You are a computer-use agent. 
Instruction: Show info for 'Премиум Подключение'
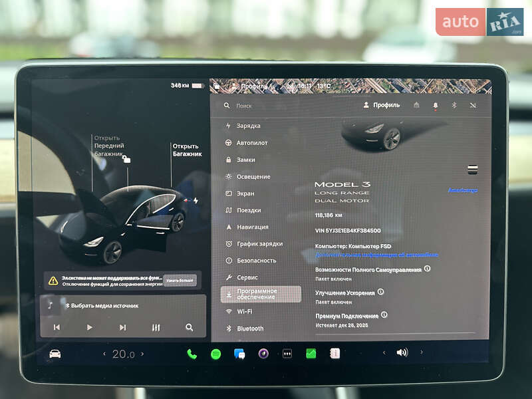point(384,315)
